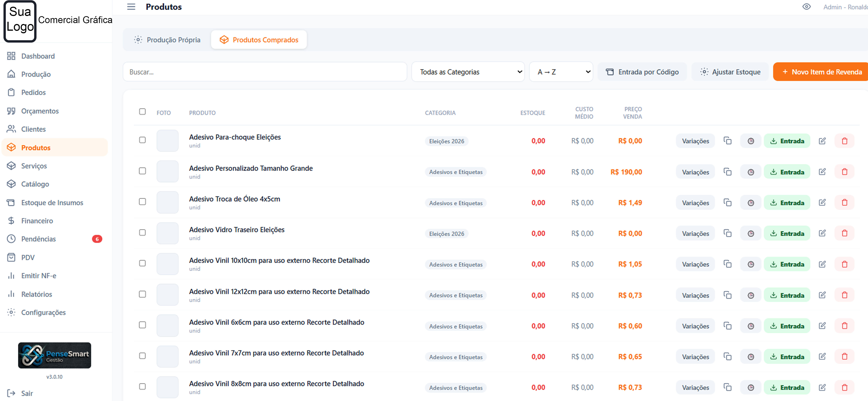The width and height of the screenshot is (868, 401).
Task: Copy Adesivo Vinil 7x7cm using duplicate icon
Action: click(727, 357)
